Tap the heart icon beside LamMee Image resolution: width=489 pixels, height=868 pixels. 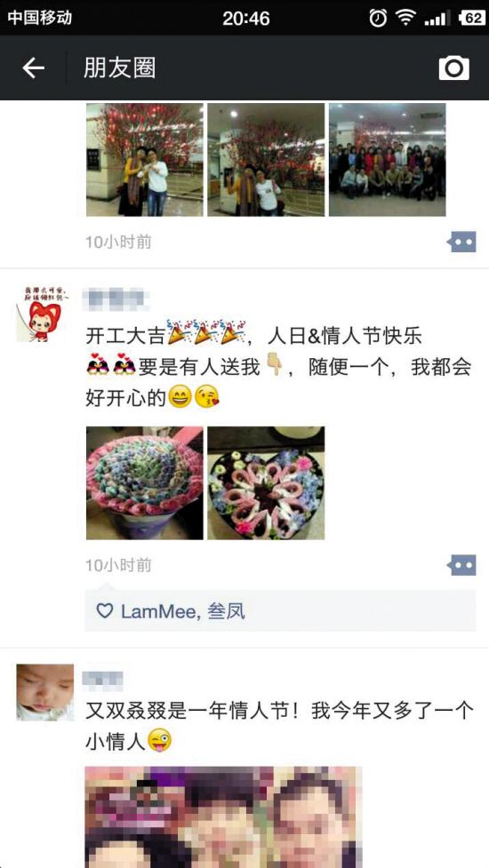tap(105, 610)
